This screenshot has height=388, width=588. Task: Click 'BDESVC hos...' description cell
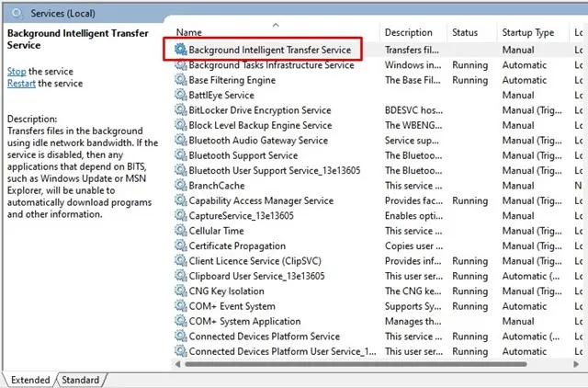[413, 110]
